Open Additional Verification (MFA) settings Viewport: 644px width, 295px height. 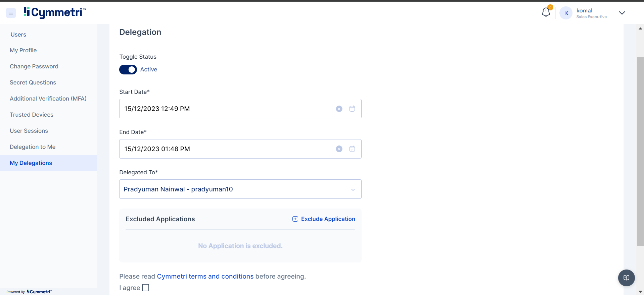pyautogui.click(x=48, y=99)
